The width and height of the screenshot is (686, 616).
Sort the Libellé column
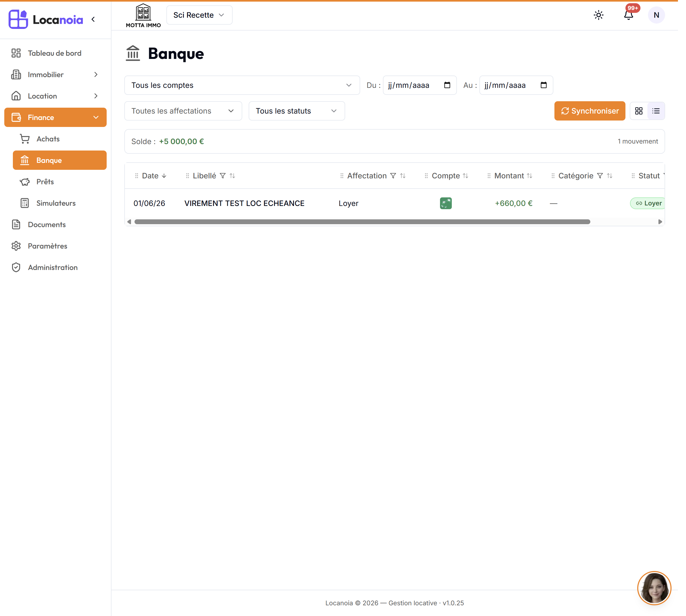point(232,176)
